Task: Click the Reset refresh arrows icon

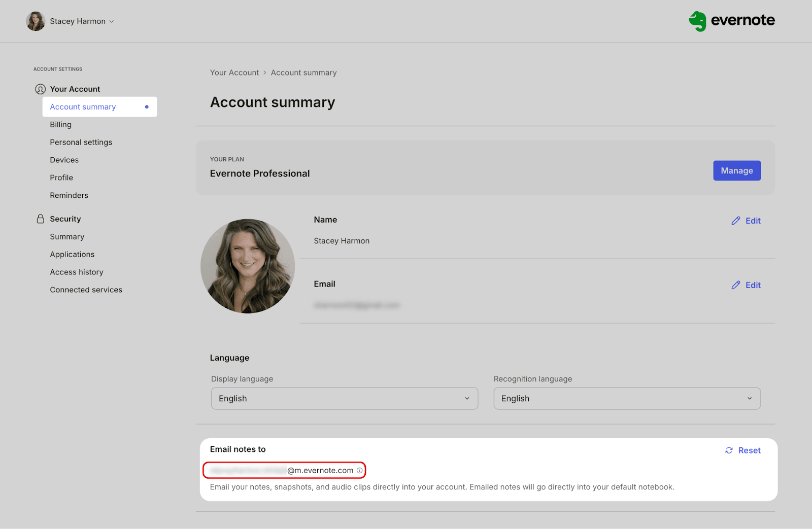Action: coord(729,450)
